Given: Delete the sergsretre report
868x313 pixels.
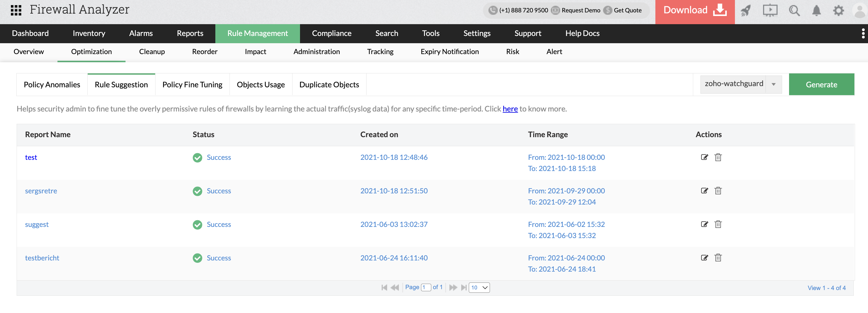Looking at the screenshot, I should coord(718,191).
